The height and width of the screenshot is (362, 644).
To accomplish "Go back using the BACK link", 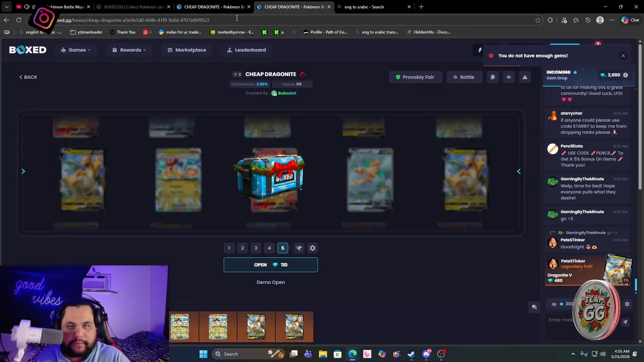I will (x=28, y=77).
